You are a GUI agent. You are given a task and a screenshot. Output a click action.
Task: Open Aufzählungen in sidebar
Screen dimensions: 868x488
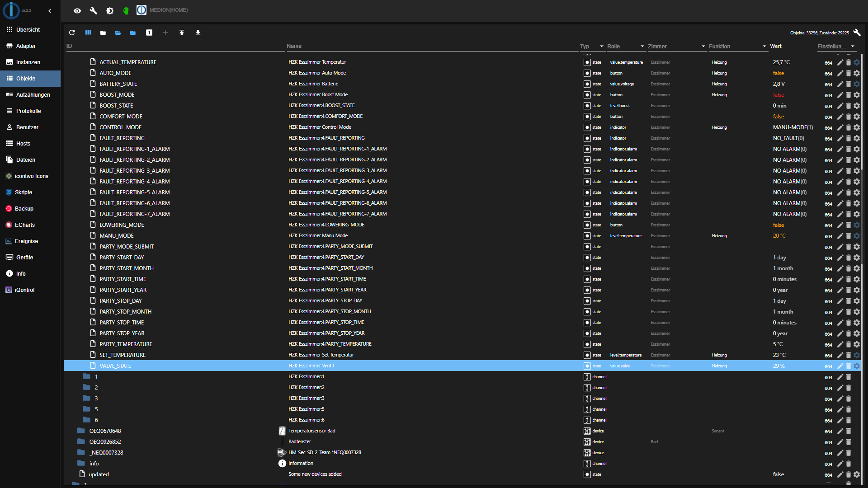click(x=30, y=94)
